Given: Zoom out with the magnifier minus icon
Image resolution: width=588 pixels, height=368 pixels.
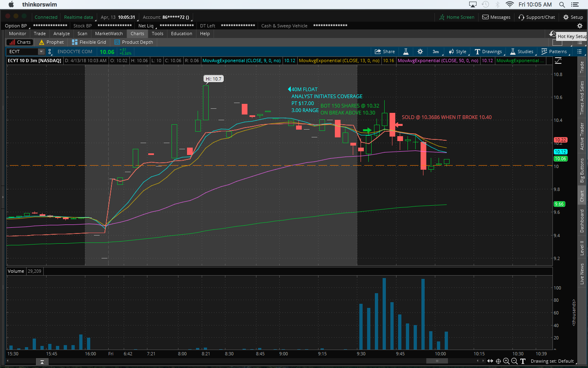Looking at the screenshot, I should tap(514, 361).
